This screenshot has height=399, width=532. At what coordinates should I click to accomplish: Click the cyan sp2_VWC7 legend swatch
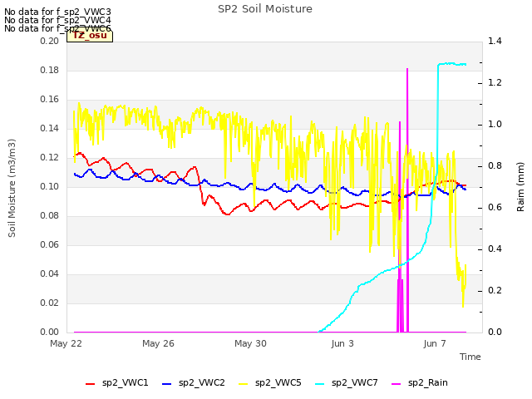coord(319,384)
